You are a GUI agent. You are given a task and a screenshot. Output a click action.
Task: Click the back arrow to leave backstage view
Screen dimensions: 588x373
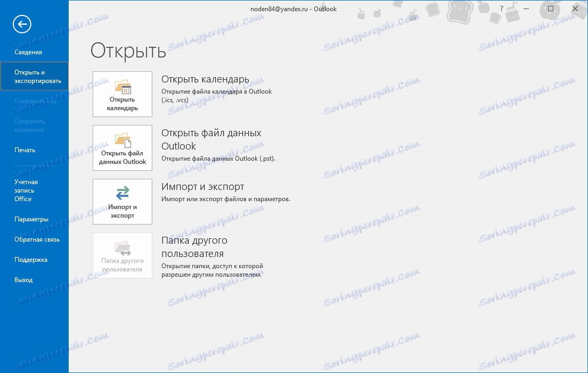(22, 24)
